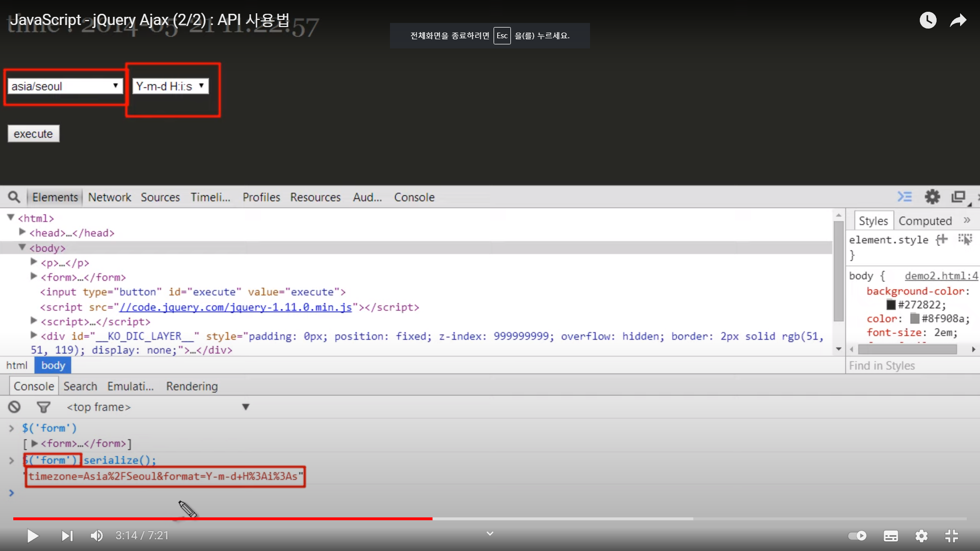Mute the video volume
Screen dimensions: 980x551
96,536
